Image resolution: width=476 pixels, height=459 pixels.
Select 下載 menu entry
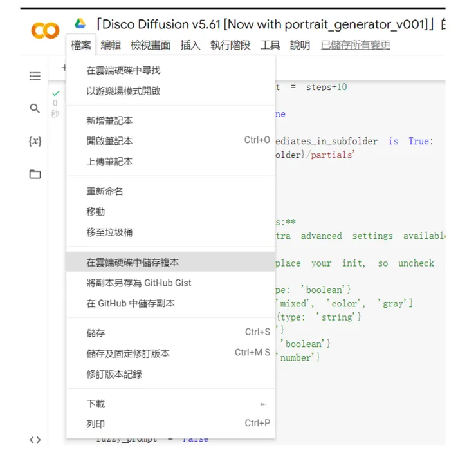pyautogui.click(x=170, y=404)
